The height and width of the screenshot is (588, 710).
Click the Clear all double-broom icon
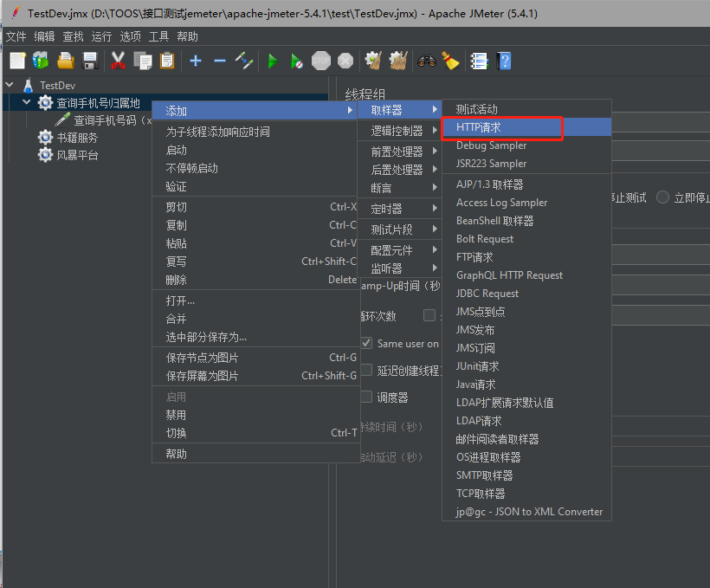[x=398, y=61]
